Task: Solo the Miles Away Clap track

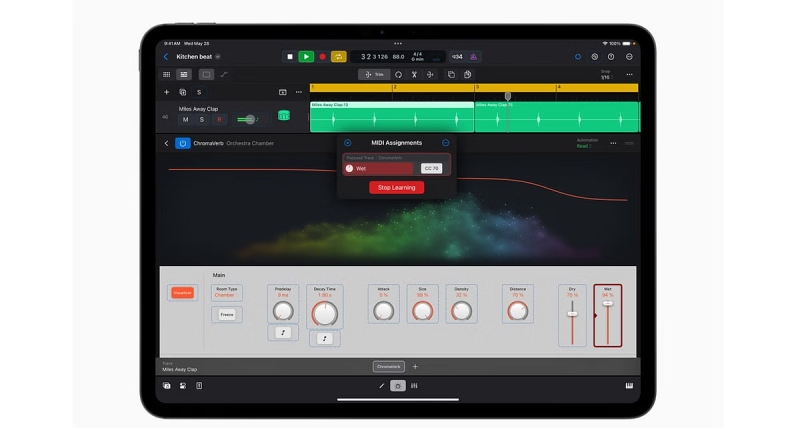Action: point(202,119)
